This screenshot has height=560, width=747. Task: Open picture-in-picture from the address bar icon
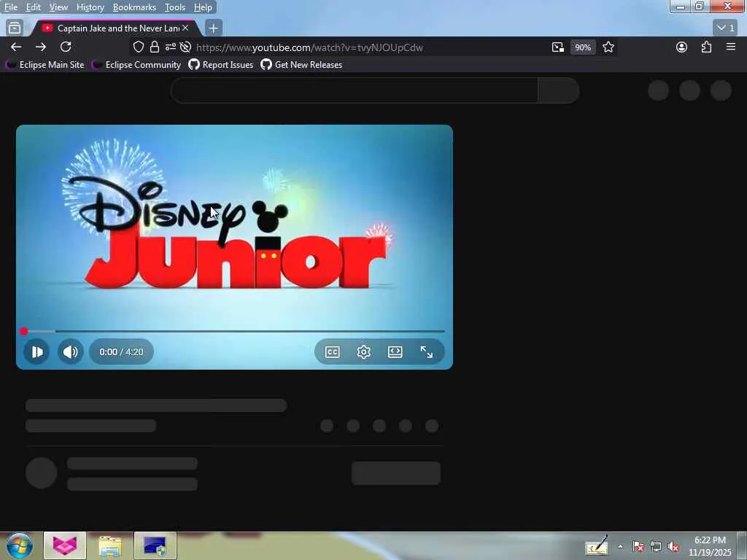tap(558, 47)
